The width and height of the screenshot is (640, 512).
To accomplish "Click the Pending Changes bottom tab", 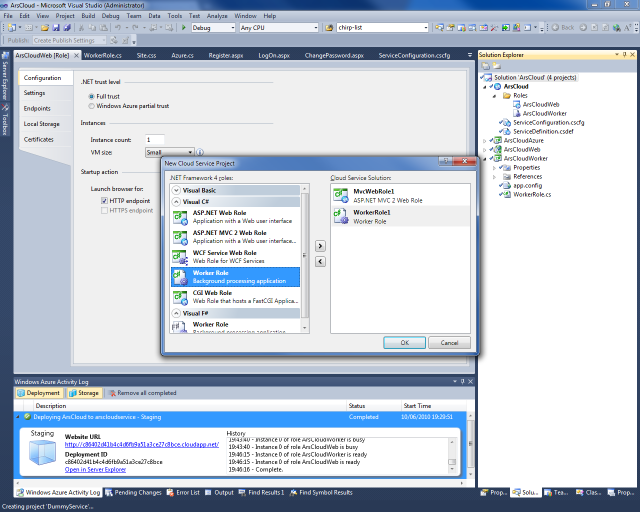I will [133, 493].
